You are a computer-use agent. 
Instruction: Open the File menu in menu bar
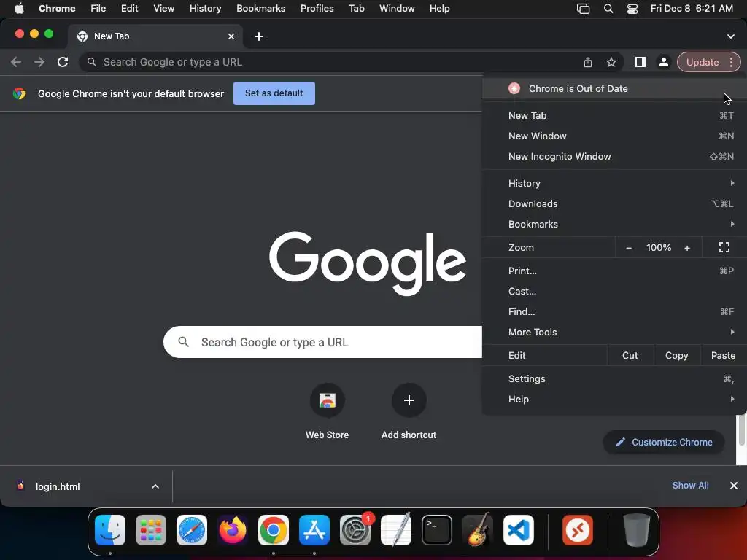[98, 9]
